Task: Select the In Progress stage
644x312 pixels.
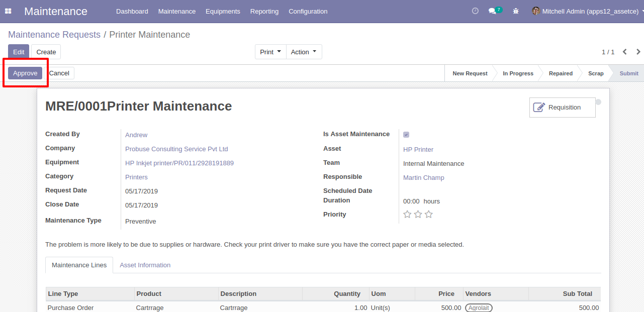Action: [518, 73]
